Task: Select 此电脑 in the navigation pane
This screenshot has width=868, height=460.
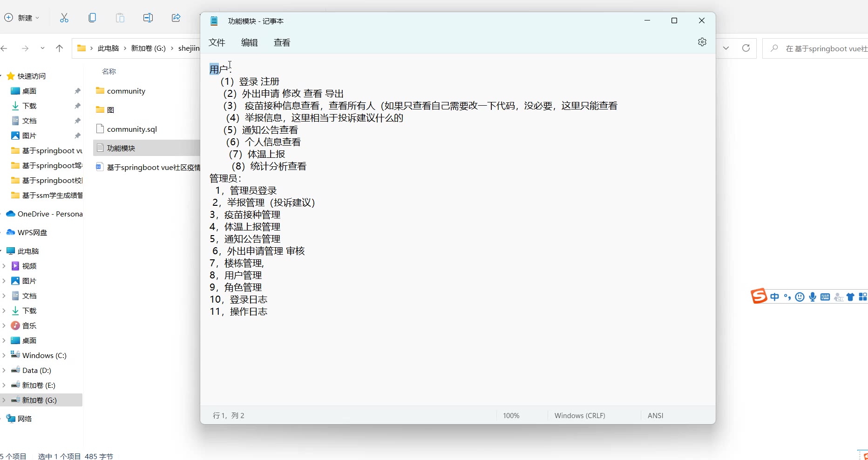Action: coord(28,251)
